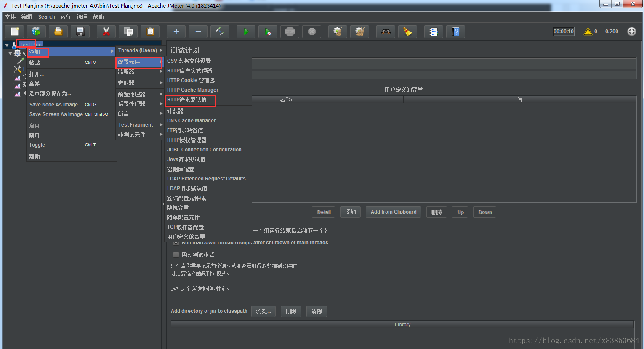Click the Save floppy disk icon

pyautogui.click(x=80, y=32)
